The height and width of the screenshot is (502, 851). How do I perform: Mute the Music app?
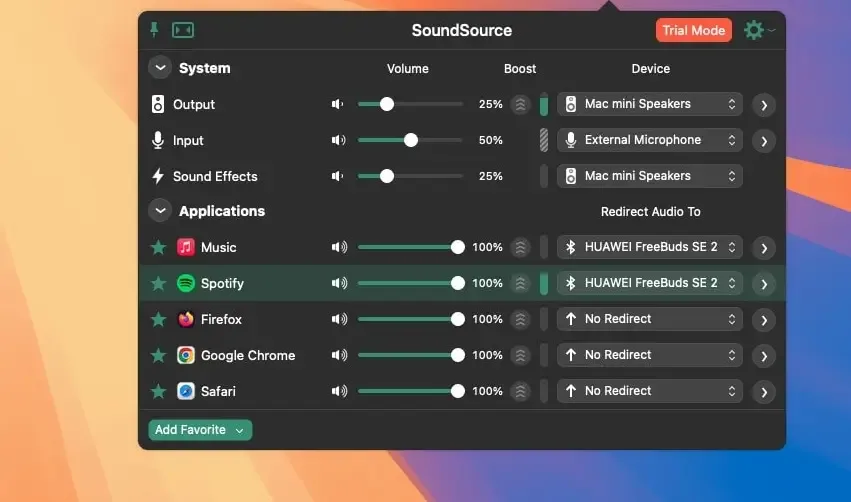pyautogui.click(x=339, y=247)
